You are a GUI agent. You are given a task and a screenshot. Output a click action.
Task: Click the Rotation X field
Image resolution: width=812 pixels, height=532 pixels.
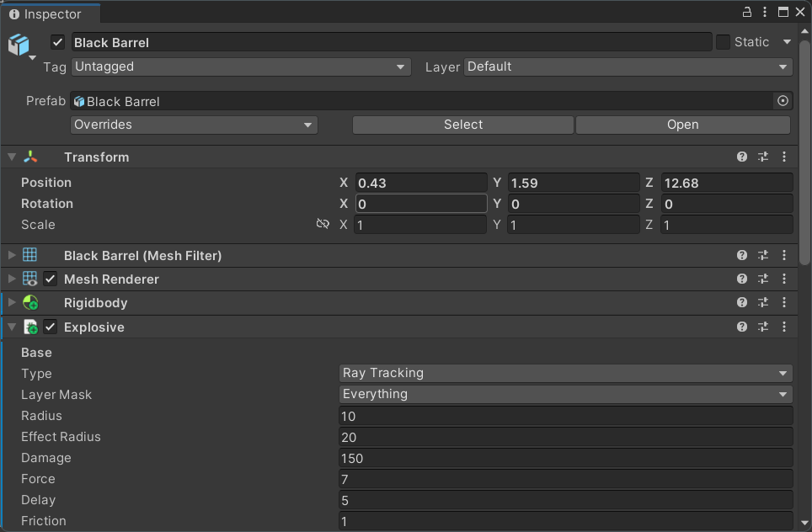(x=420, y=204)
